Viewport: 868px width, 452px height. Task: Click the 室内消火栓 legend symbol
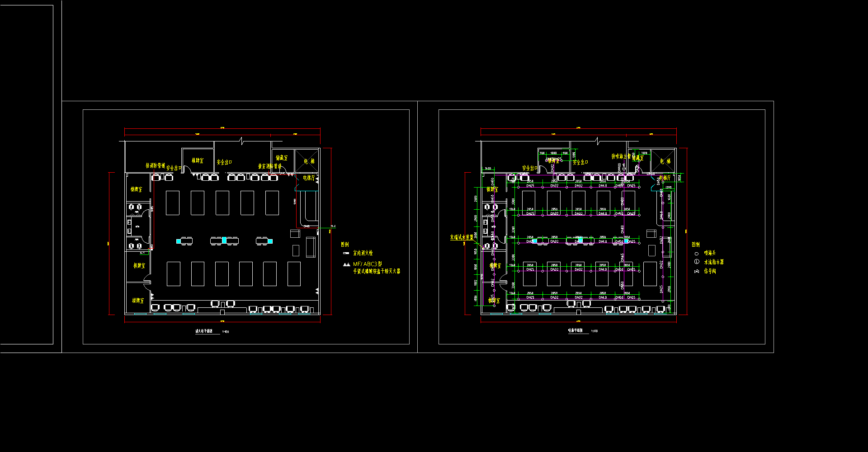point(346,253)
